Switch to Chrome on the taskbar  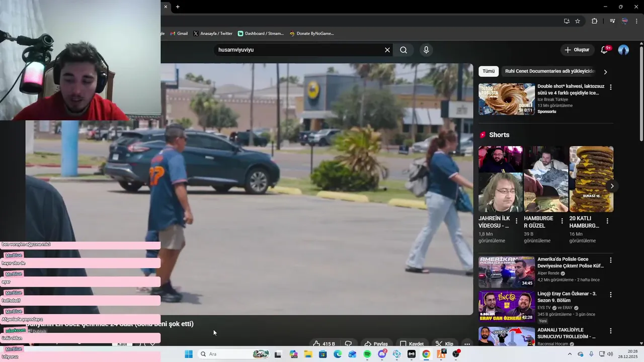(x=426, y=354)
